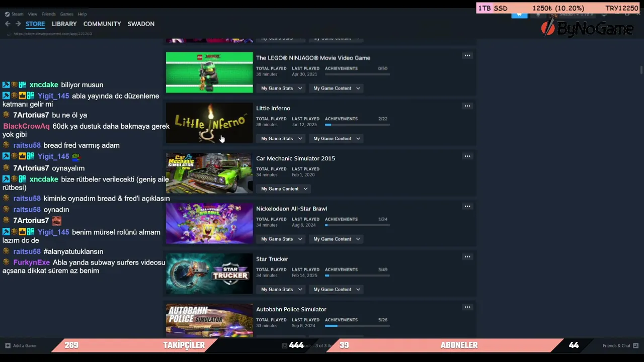Go back with the Steam back arrow

[x=8, y=24]
